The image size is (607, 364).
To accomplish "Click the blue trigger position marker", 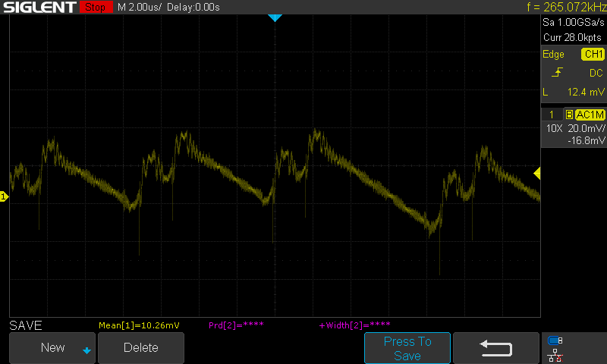I will coord(275,18).
